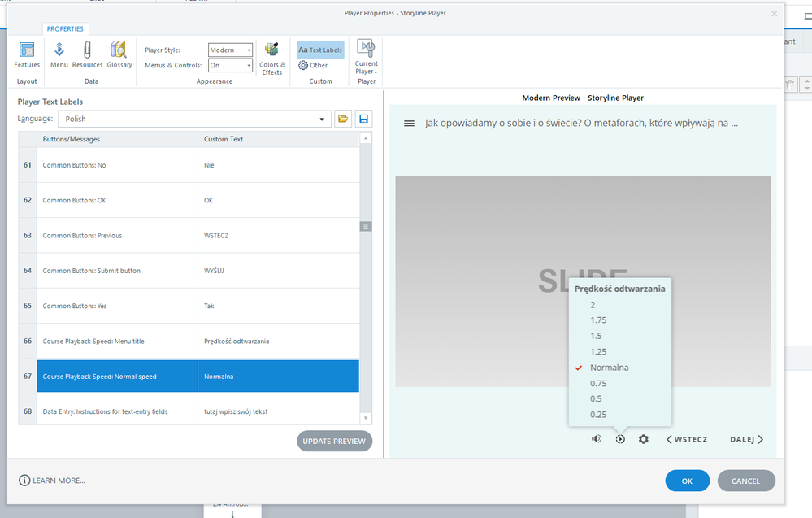Click the Learn More link
The height and width of the screenshot is (518, 812).
tap(52, 481)
